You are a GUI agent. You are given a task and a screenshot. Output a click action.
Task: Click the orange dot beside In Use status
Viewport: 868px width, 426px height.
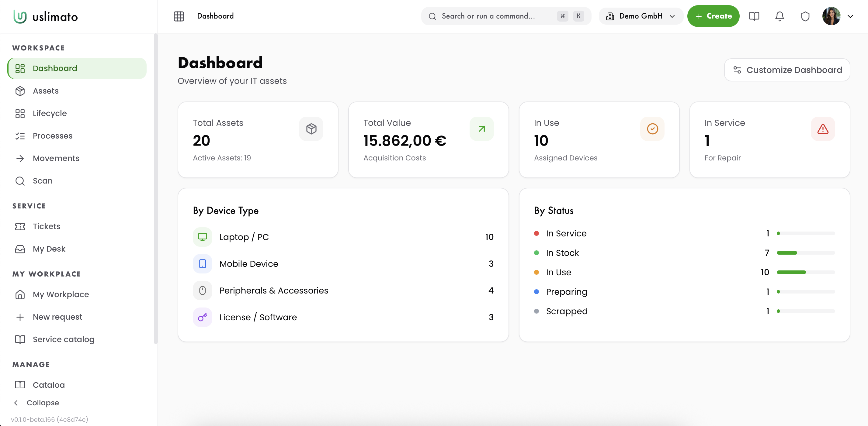[x=536, y=272]
